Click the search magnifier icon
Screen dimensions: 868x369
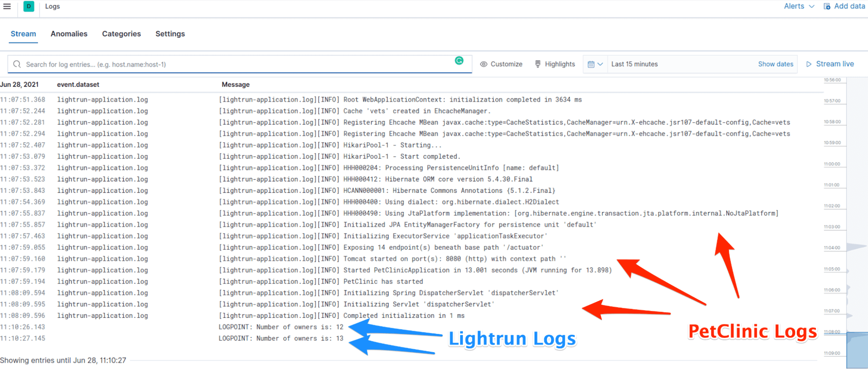coord(17,64)
